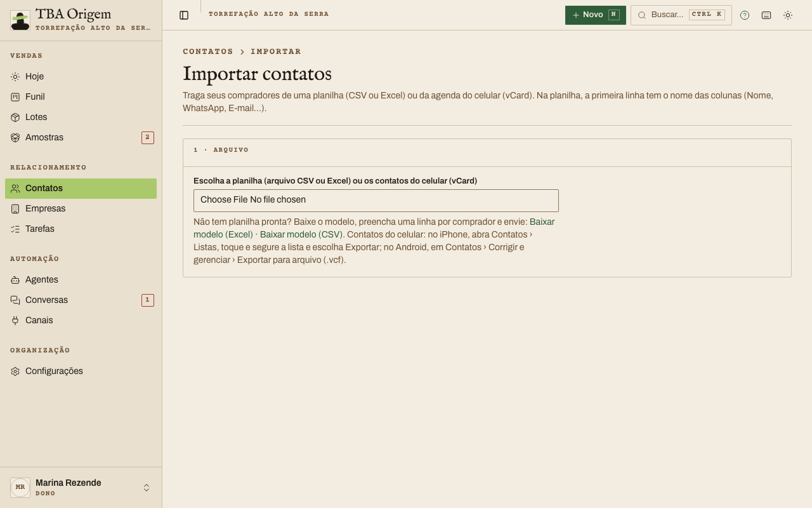Viewport: 812px width, 508px height.
Task: Open the Hoje menu item
Action: point(81,76)
